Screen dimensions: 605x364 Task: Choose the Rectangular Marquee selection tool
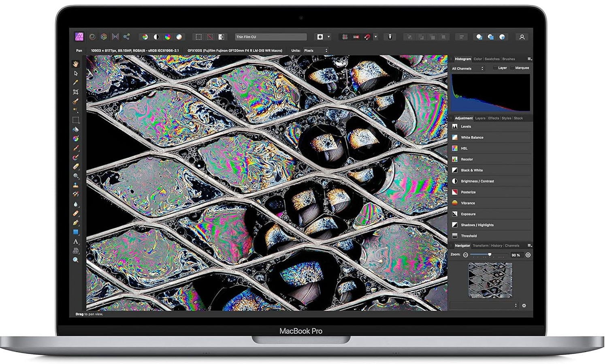point(76,120)
